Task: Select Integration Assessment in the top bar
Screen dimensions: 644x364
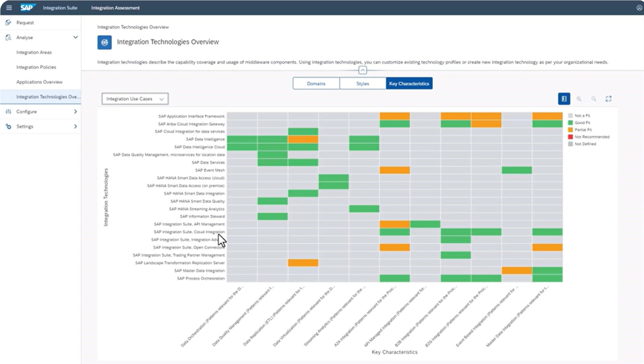Action: tap(115, 8)
